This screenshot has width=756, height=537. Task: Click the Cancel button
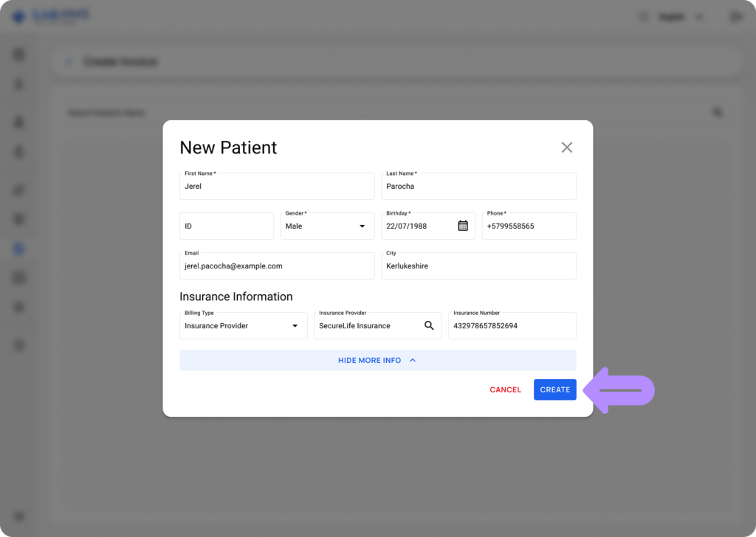click(x=505, y=389)
